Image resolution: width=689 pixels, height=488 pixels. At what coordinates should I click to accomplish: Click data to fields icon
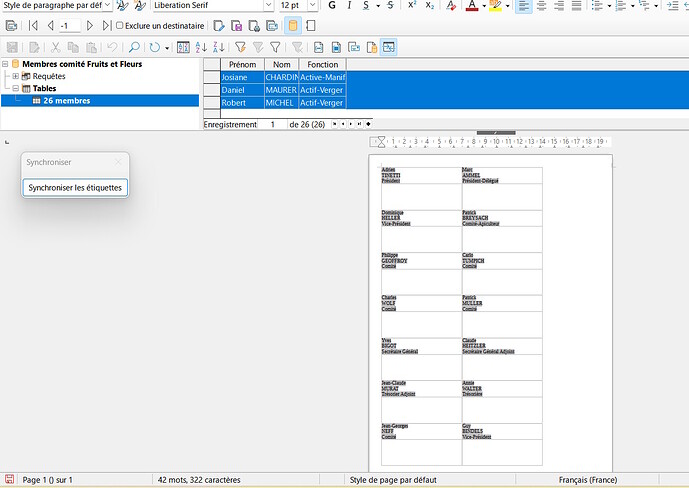click(336, 47)
